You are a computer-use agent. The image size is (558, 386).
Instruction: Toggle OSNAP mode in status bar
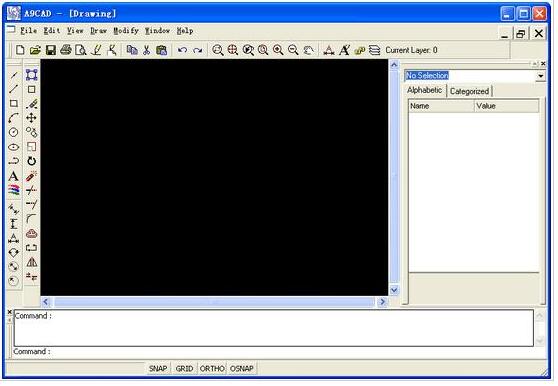pos(242,368)
